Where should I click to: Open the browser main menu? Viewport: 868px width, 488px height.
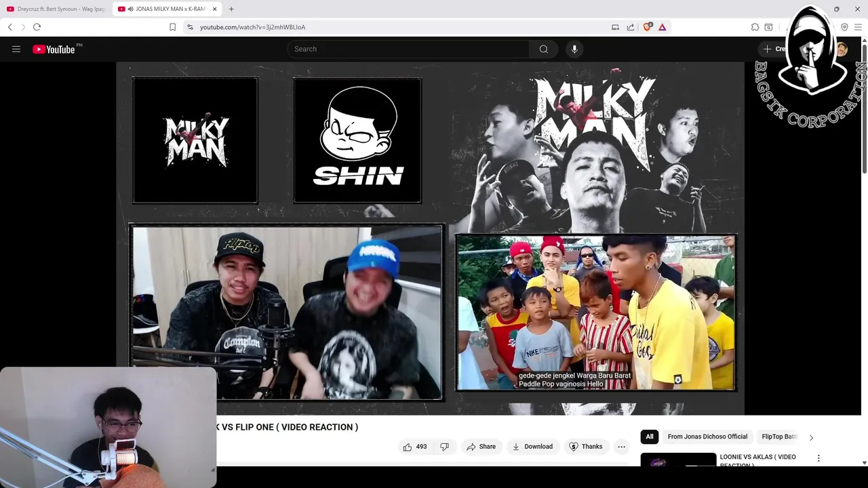click(858, 27)
